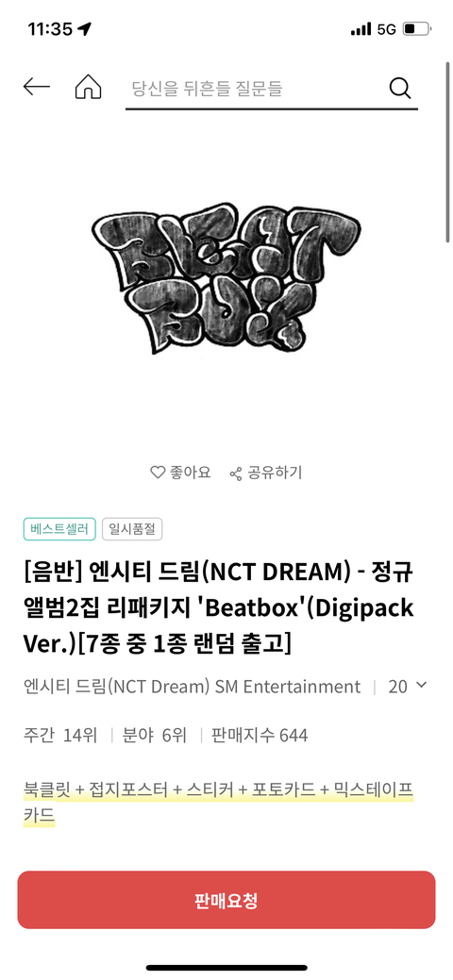Tap the 공유하기 text label
The height and width of the screenshot is (980, 453).
point(275,473)
